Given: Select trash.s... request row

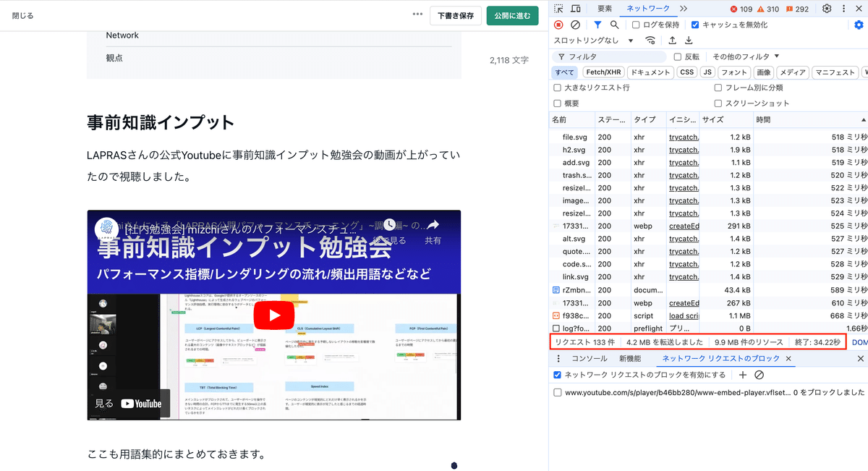Looking at the screenshot, I should click(709, 175).
